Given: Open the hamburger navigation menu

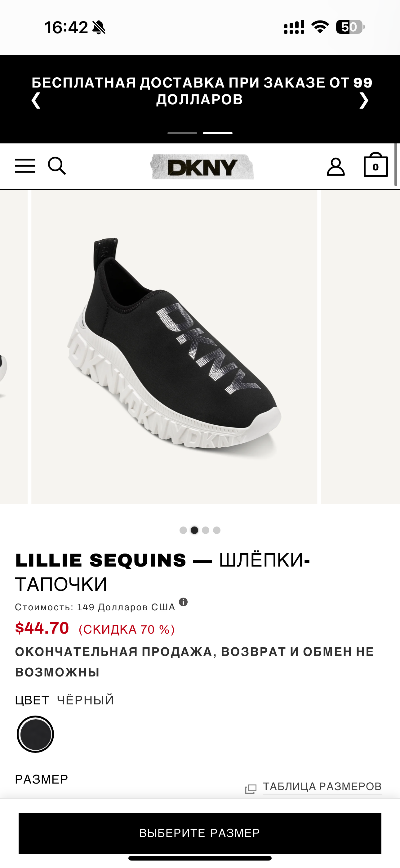Looking at the screenshot, I should click(25, 166).
